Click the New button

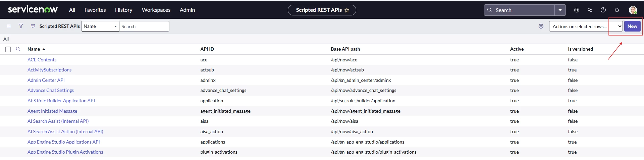point(632,26)
